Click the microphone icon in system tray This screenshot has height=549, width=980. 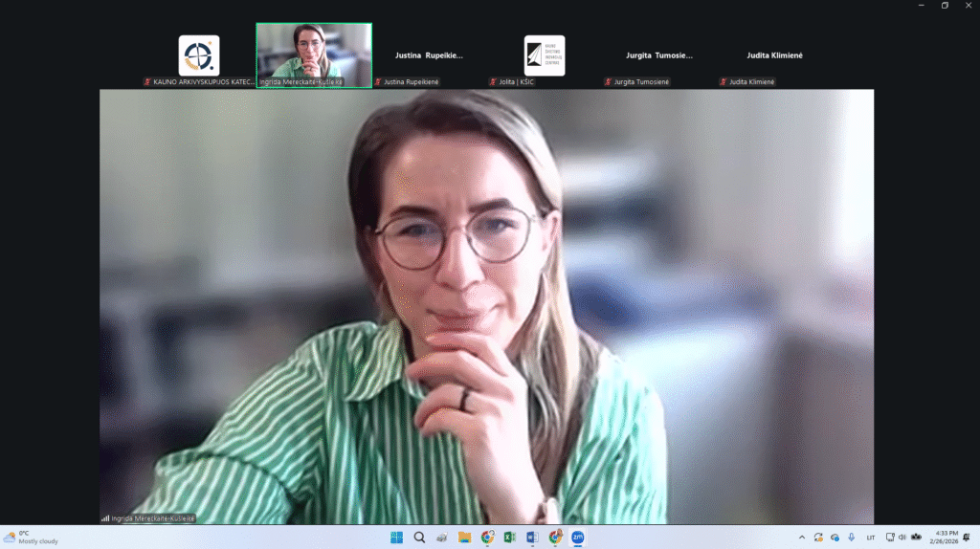click(x=851, y=538)
